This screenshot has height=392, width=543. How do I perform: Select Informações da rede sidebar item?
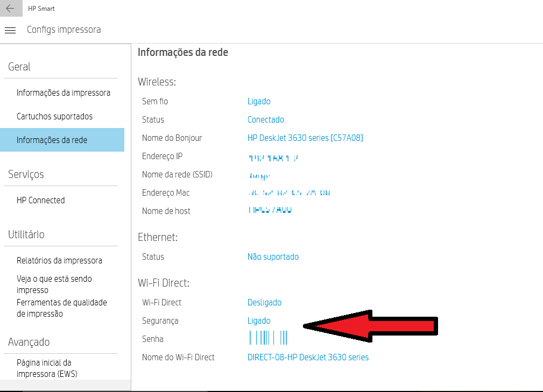coord(52,140)
